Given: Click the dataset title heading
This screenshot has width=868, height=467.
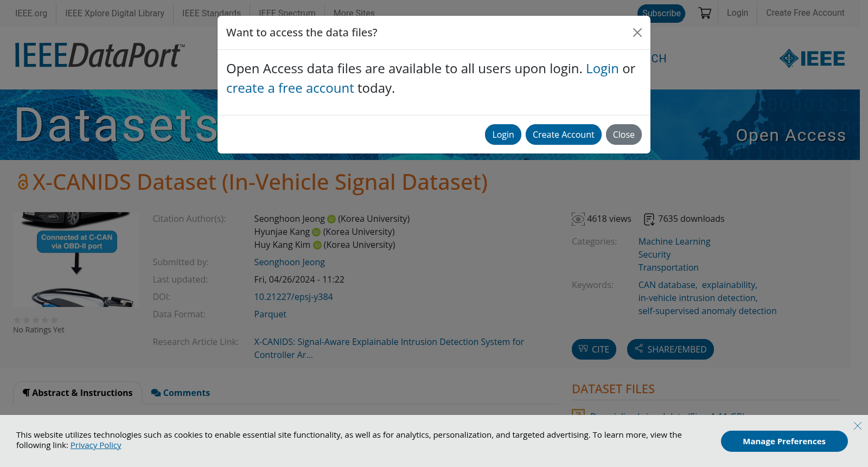Looking at the screenshot, I should click(260, 182).
